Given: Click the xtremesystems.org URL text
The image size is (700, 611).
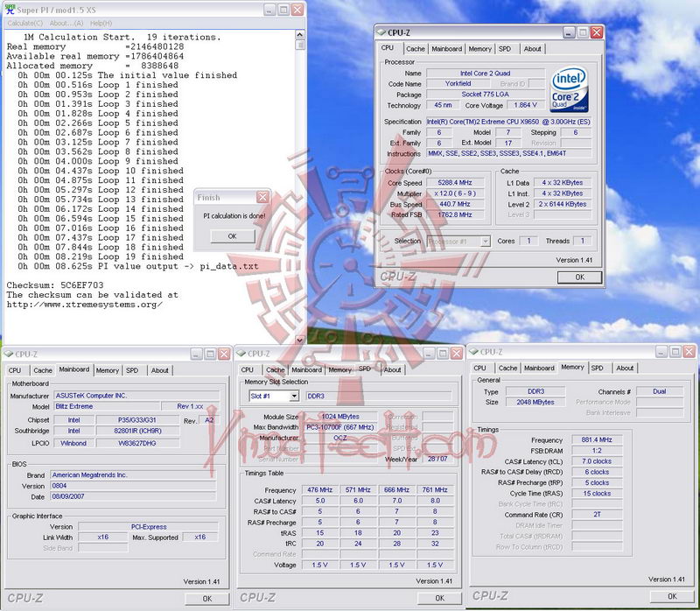Looking at the screenshot, I should pyautogui.click(x=84, y=305).
